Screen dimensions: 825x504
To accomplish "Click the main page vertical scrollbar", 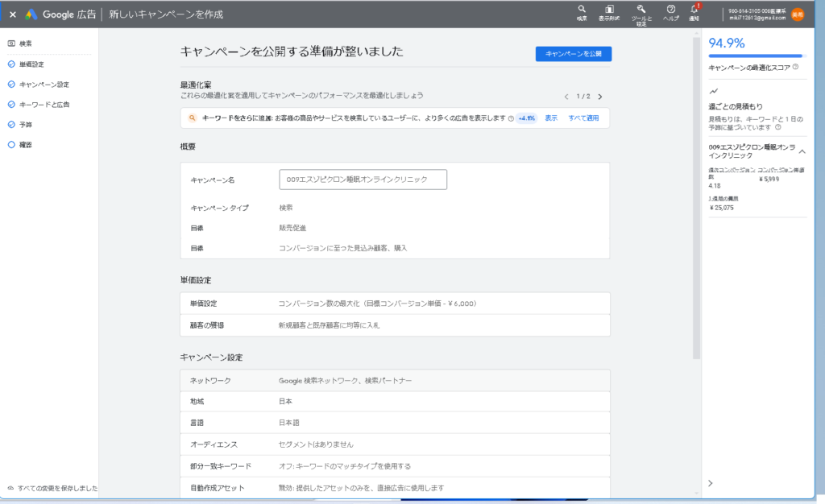I will pyautogui.click(x=697, y=197).
